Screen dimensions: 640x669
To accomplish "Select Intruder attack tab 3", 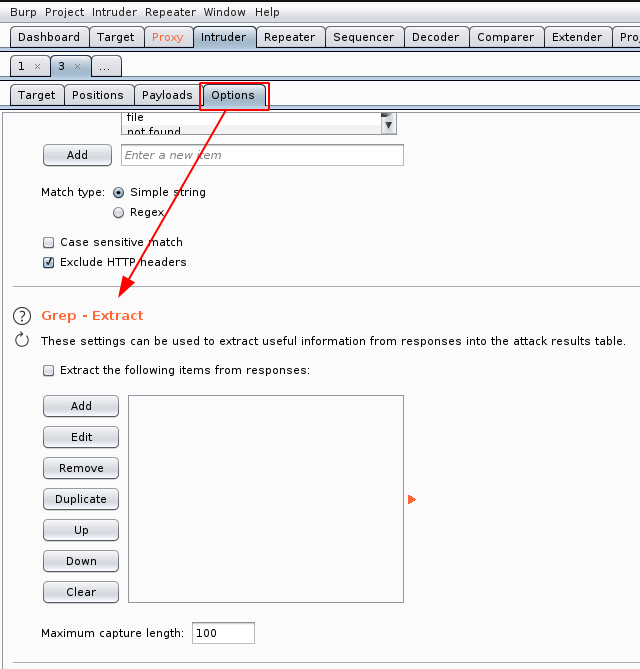I will [62, 67].
